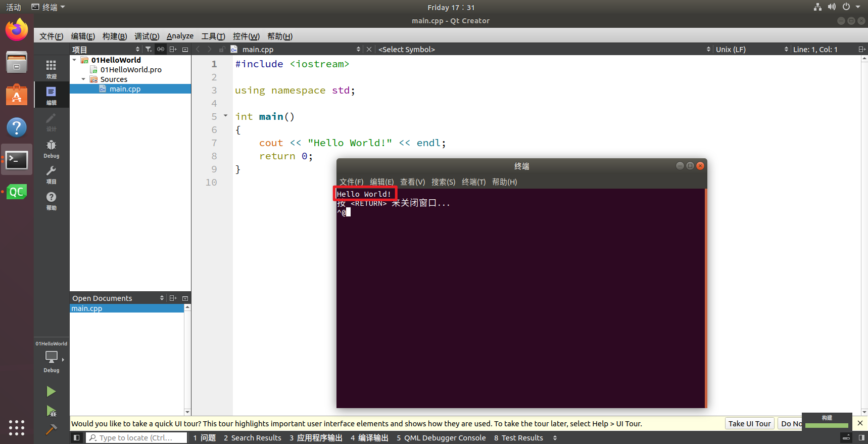Open the 01HelloWorld kit selector monitor icon
Image resolution: width=868 pixels, height=444 pixels.
click(x=51, y=357)
